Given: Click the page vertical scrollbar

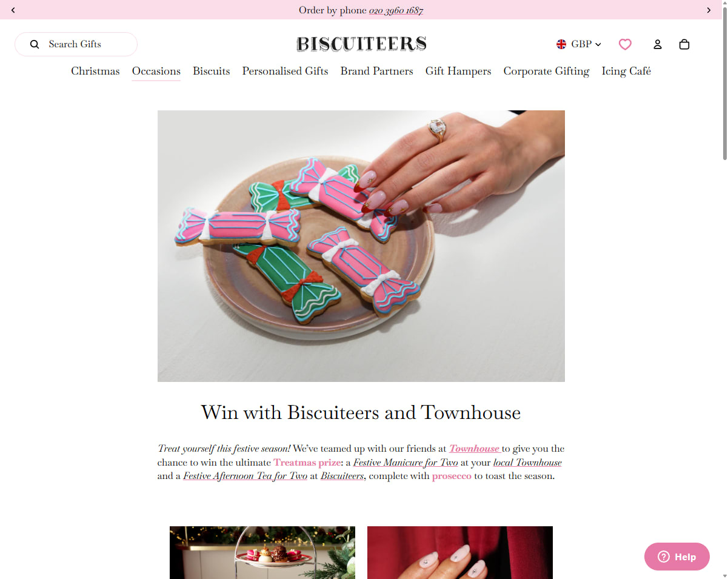Looking at the screenshot, I should click(x=723, y=289).
